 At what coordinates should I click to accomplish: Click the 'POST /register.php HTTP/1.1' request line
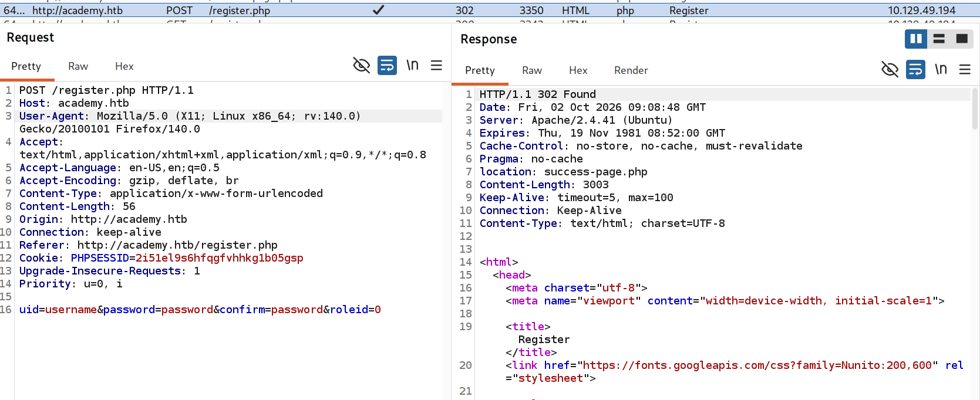tap(106, 90)
